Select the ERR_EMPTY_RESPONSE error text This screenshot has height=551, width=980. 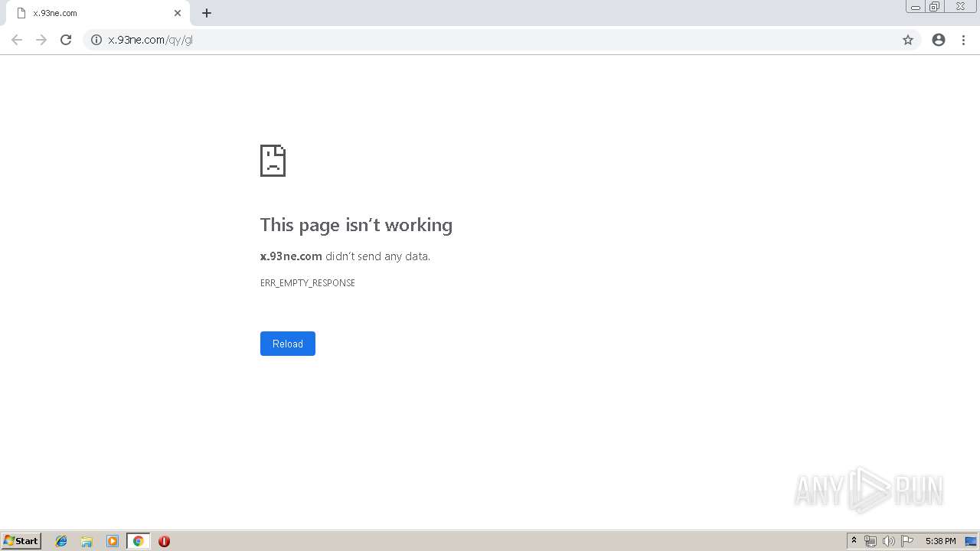click(x=308, y=283)
